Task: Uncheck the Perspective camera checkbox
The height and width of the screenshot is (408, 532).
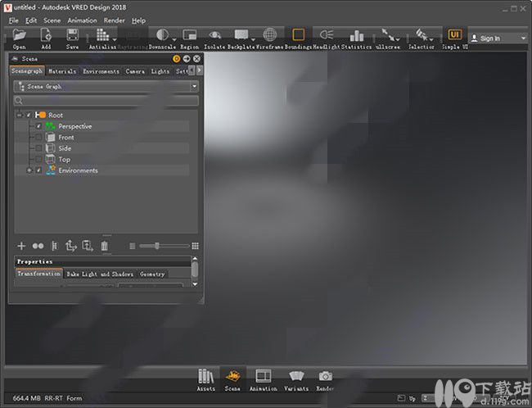Action: click(x=38, y=126)
